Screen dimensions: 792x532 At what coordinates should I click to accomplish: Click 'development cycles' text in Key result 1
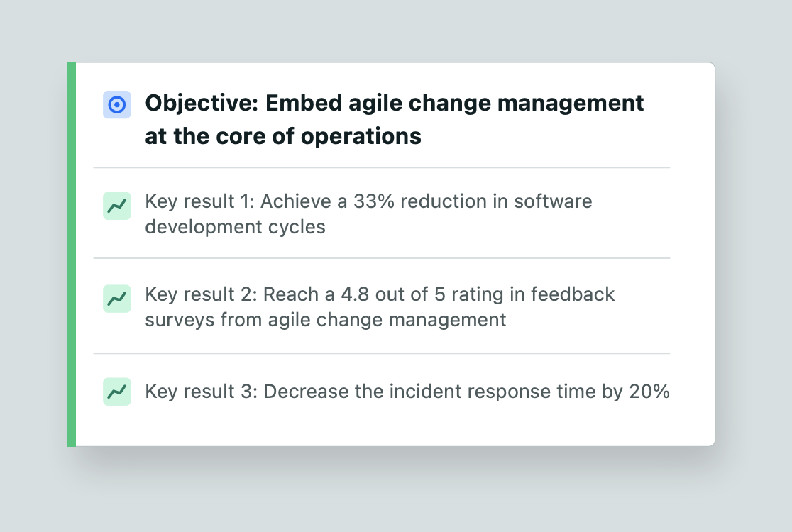(x=235, y=227)
